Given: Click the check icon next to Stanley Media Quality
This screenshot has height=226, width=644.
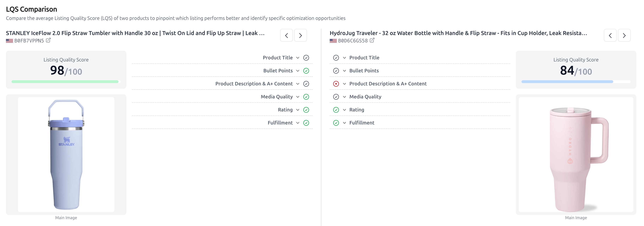Looking at the screenshot, I should pos(306,97).
